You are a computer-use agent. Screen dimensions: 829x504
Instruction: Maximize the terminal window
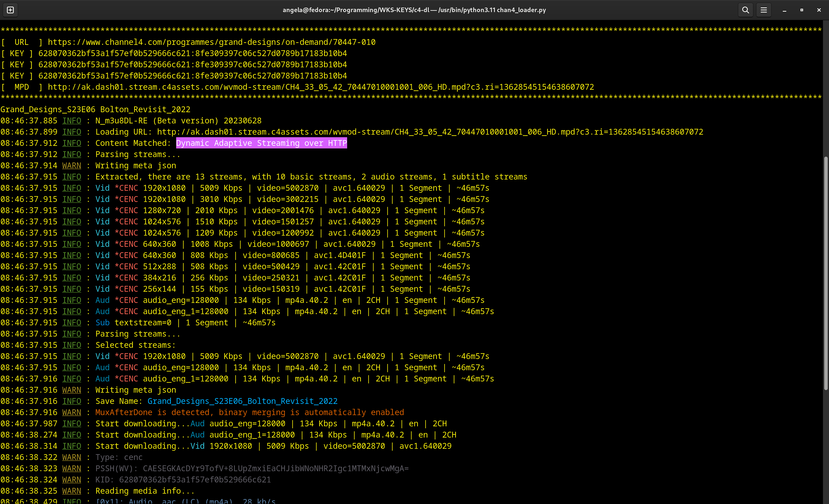[802, 10]
